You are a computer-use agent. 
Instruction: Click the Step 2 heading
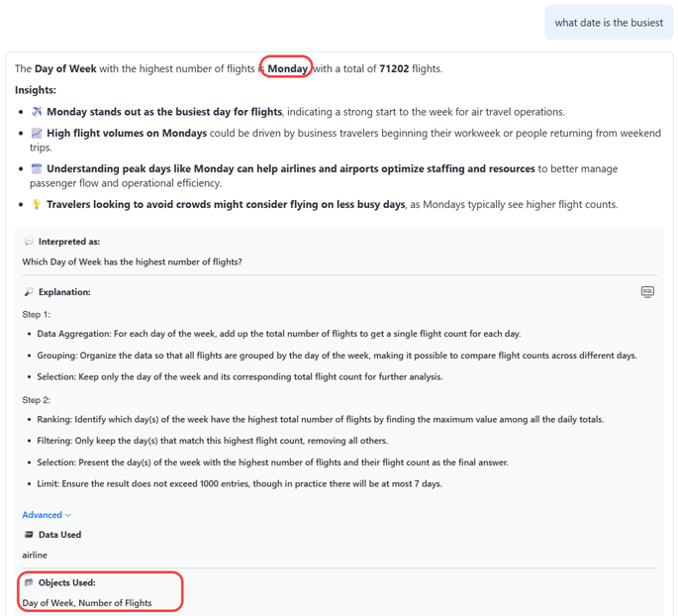tap(37, 400)
